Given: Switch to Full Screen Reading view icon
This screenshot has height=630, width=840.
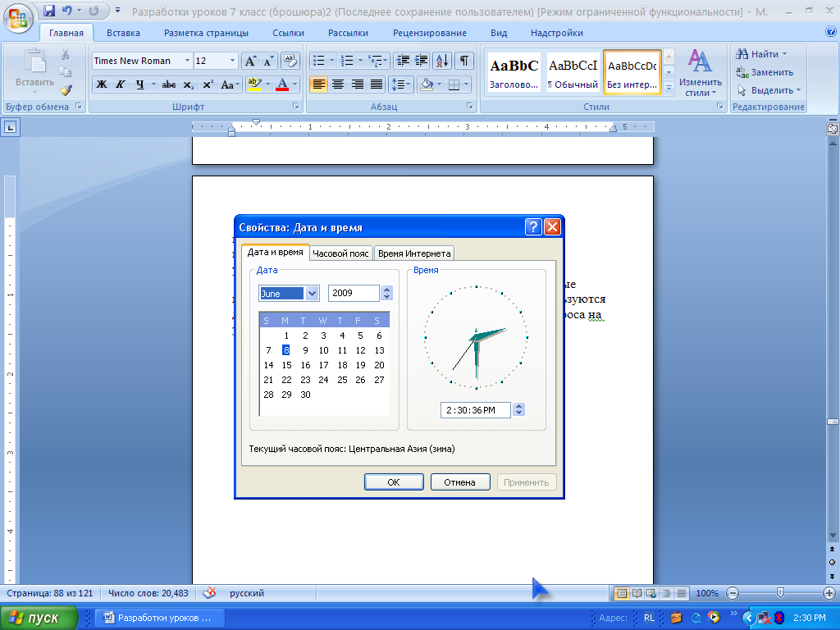Looking at the screenshot, I should pos(637,593).
